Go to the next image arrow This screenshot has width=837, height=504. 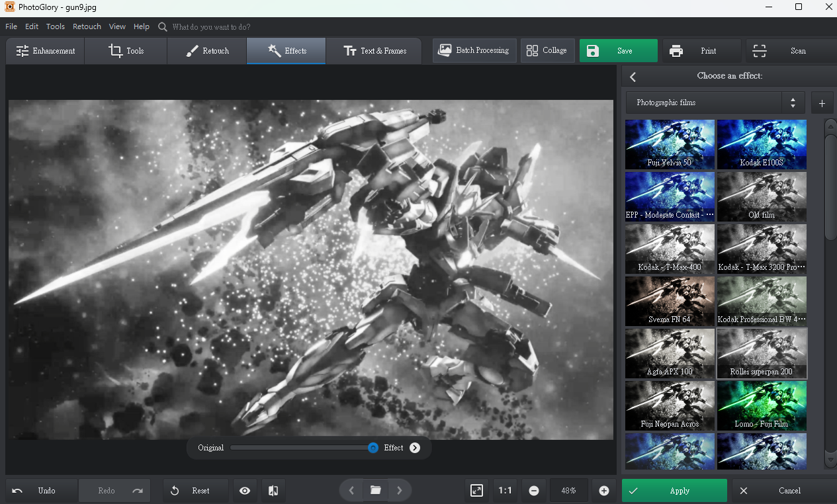400,491
